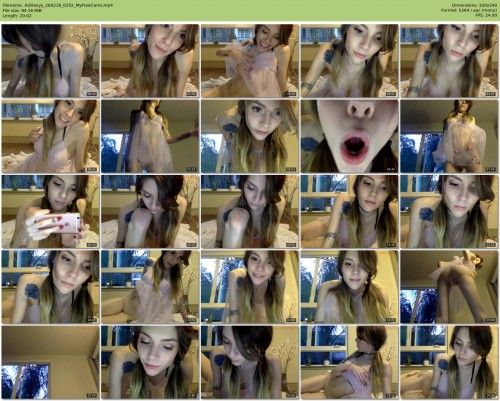
Task: Select the first thumbnail in the fourth row
Action: click(x=50, y=287)
